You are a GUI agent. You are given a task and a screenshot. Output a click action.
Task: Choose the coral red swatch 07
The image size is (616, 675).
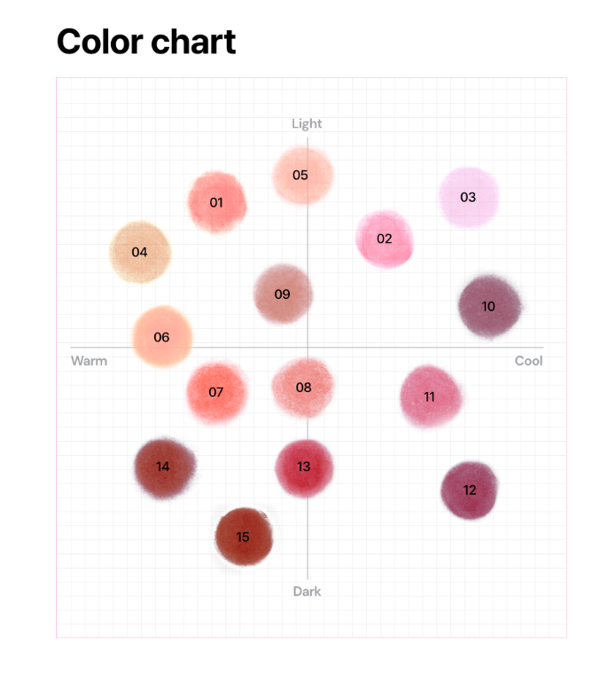click(216, 391)
